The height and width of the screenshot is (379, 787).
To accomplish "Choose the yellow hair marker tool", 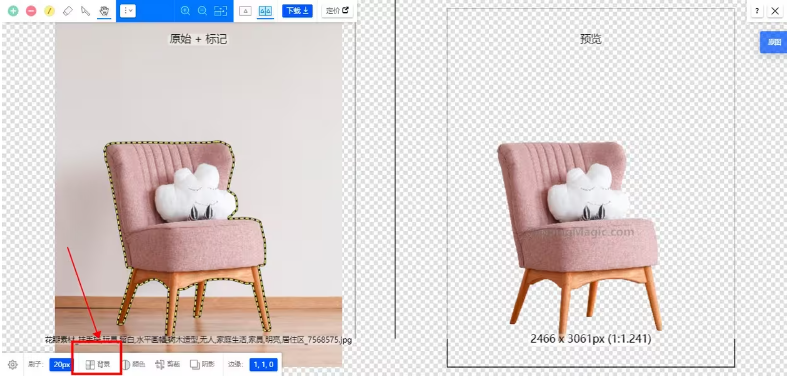I will tap(49, 11).
